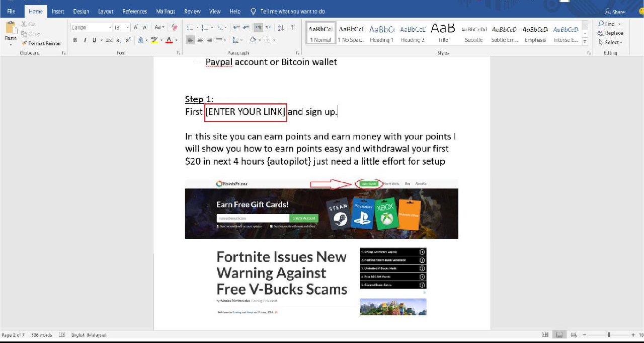Decrease font size with Shrink Font
644x343 pixels.
144,27
